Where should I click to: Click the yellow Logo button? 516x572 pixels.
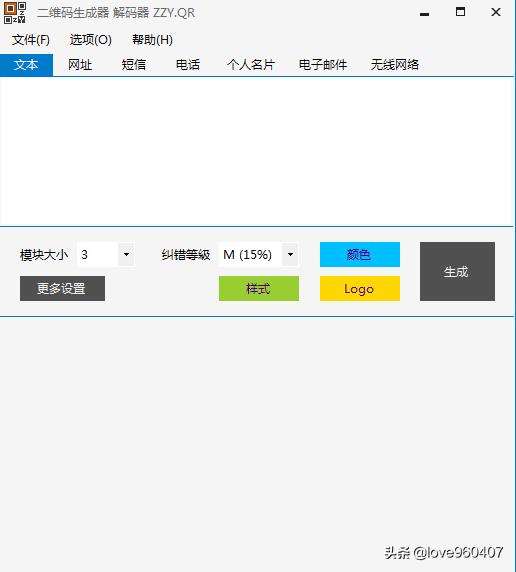(360, 289)
